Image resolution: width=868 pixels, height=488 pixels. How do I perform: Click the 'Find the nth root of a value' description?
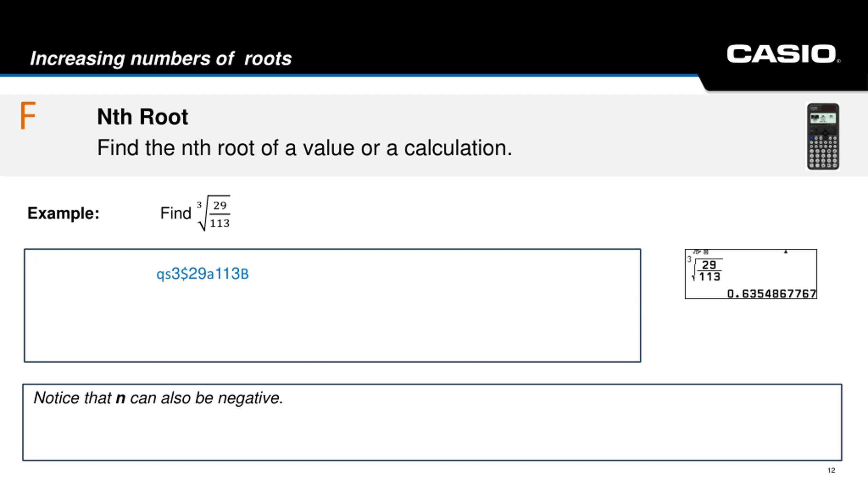click(x=304, y=148)
